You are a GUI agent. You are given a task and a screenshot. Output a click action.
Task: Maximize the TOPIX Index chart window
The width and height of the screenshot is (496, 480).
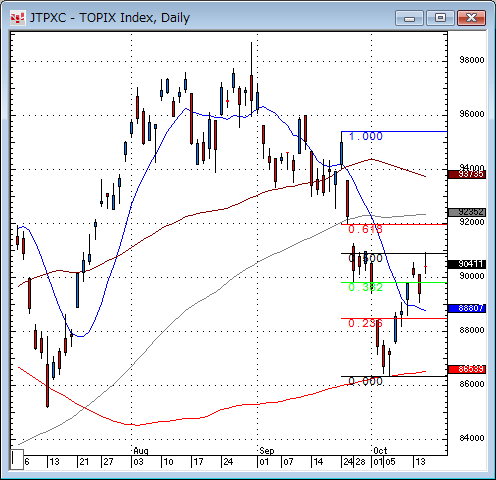[x=440, y=18]
